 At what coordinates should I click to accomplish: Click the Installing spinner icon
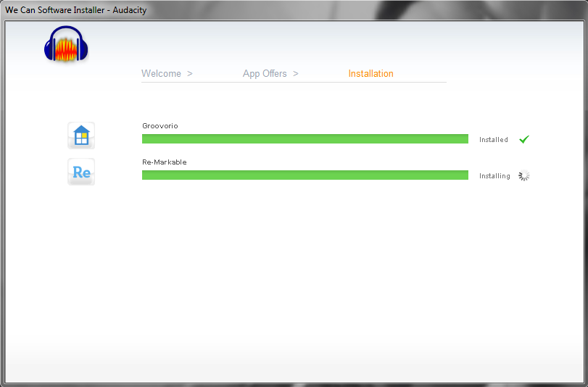coord(524,175)
